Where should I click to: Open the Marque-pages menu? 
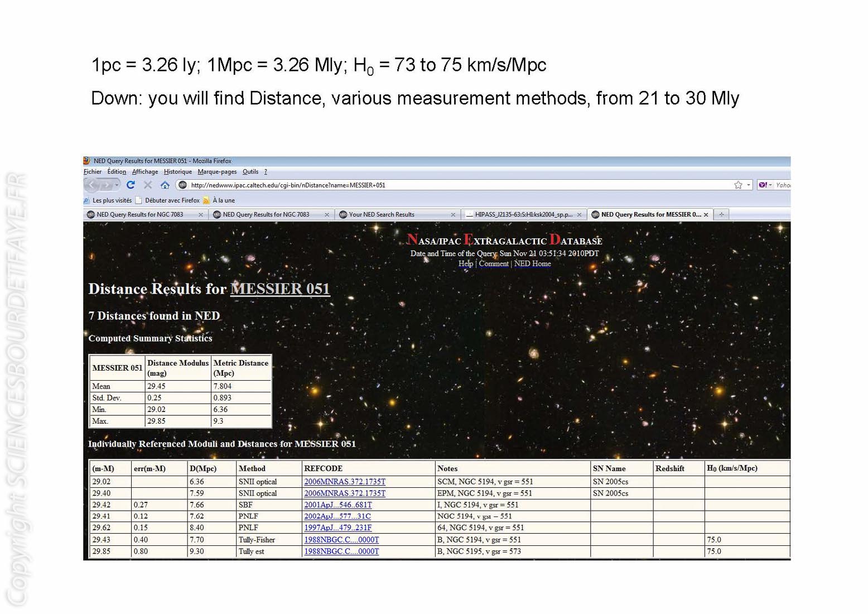coord(217,172)
